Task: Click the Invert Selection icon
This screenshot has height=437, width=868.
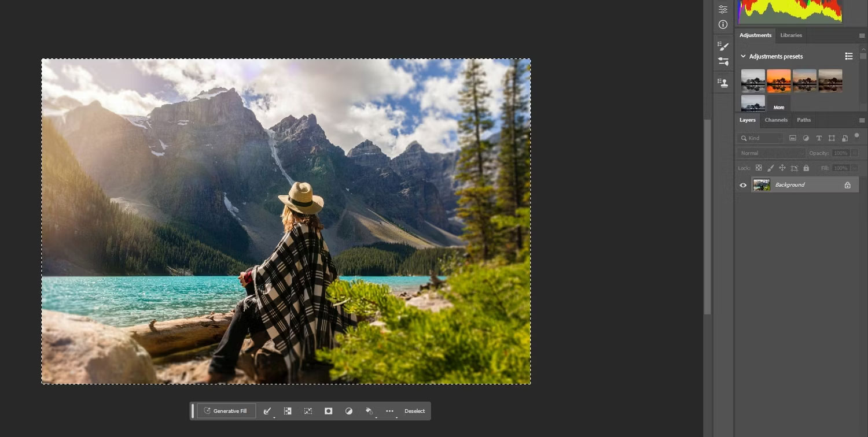Action: click(288, 411)
